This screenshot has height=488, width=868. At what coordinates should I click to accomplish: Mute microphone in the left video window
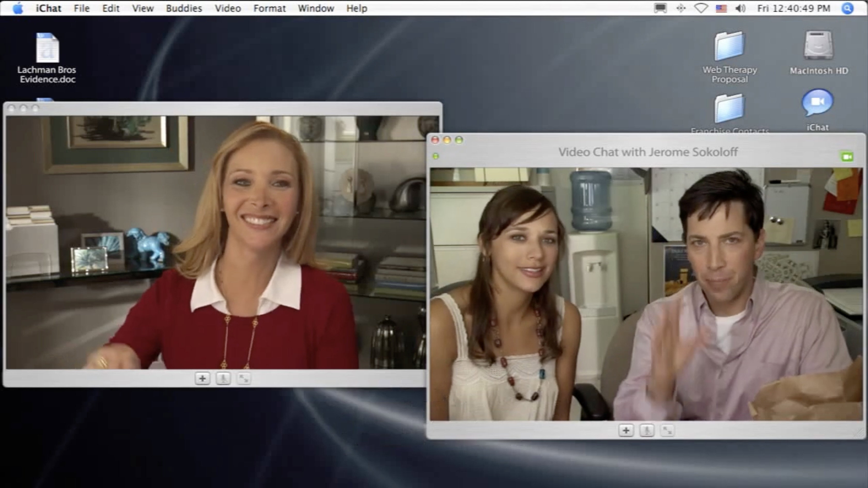point(223,379)
